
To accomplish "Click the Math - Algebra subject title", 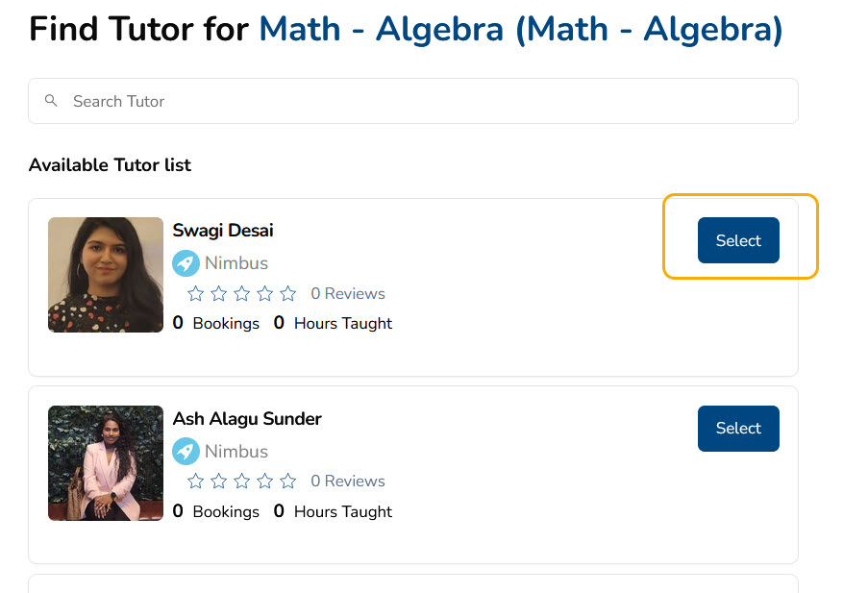I will click(x=520, y=29).
